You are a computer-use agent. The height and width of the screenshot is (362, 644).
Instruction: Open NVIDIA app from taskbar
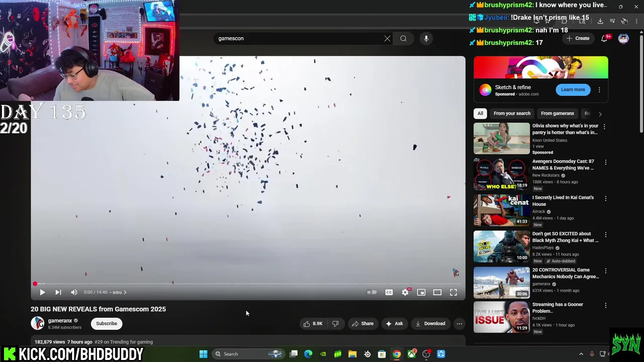(x=323, y=354)
